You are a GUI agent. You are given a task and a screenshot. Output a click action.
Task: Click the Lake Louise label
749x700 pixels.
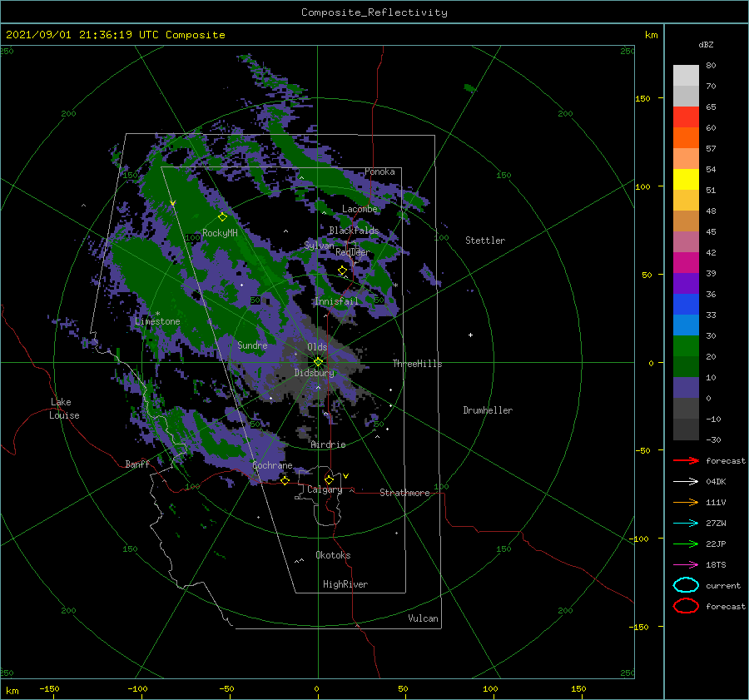64,409
